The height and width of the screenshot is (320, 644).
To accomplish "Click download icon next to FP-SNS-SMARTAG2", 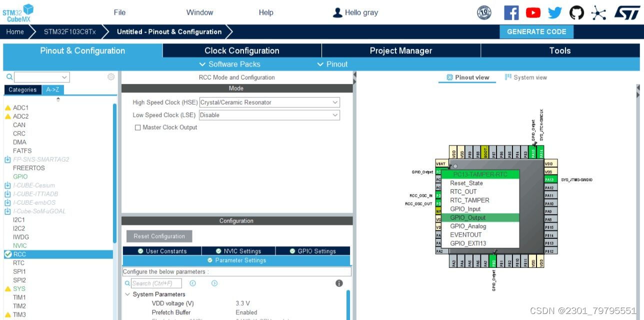I will point(7,159).
